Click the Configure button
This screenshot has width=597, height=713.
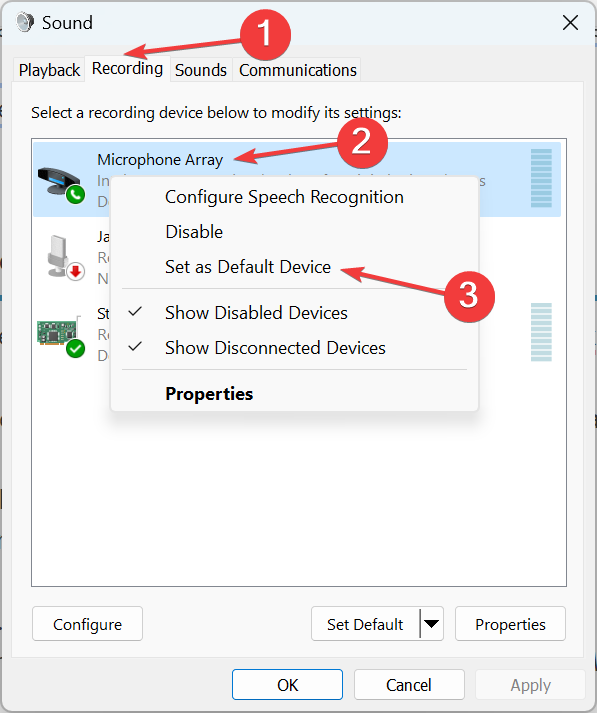pyautogui.click(x=87, y=624)
